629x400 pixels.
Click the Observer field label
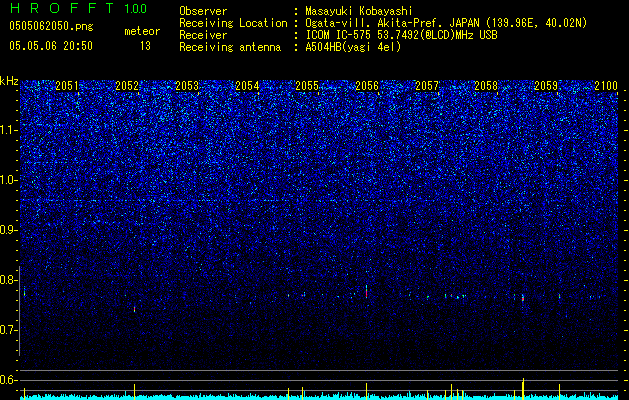pos(203,11)
